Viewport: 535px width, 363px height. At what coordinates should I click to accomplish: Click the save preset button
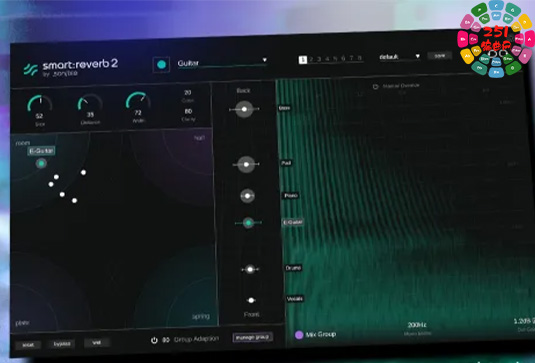(x=440, y=55)
